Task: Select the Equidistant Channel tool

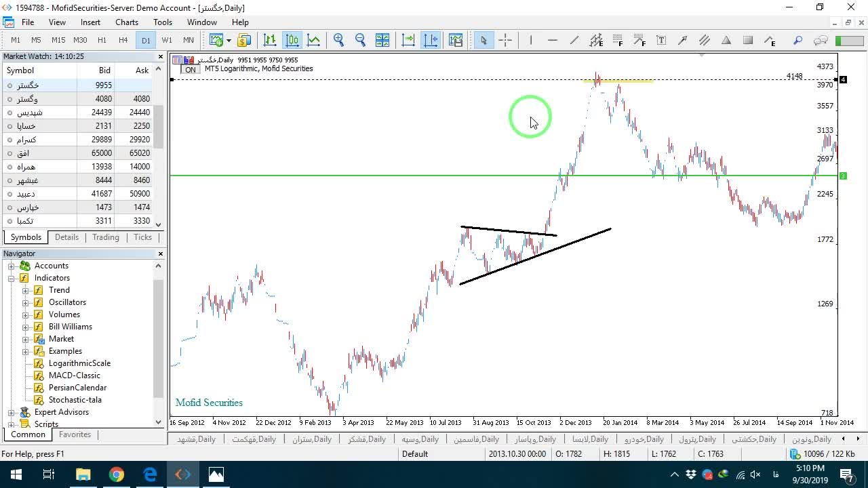Action: [x=596, y=40]
